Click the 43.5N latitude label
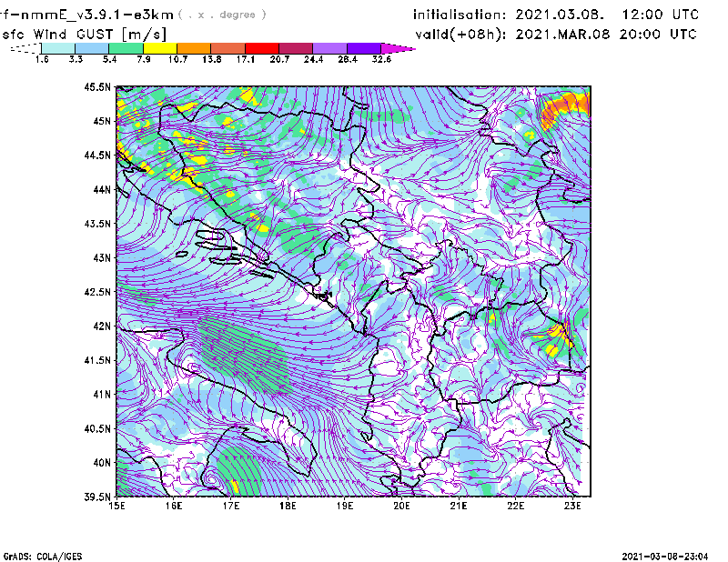Screen dimensions: 728x562 coord(97,224)
